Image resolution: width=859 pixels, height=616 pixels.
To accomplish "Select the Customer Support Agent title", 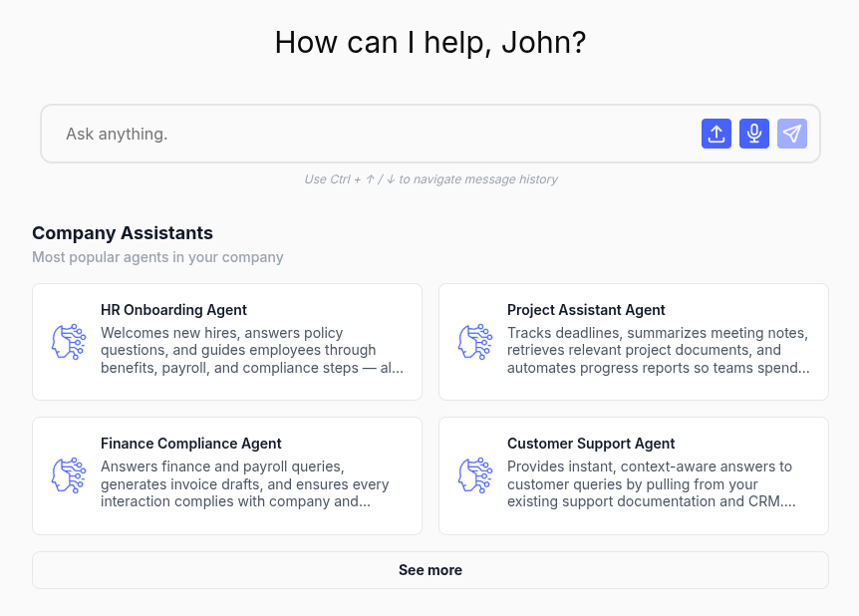I will click(591, 444).
